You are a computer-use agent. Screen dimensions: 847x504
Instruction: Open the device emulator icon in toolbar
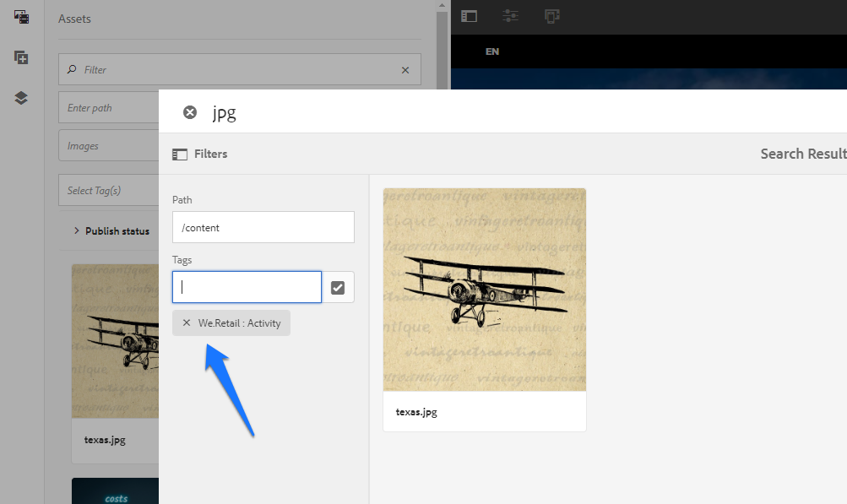[551, 15]
